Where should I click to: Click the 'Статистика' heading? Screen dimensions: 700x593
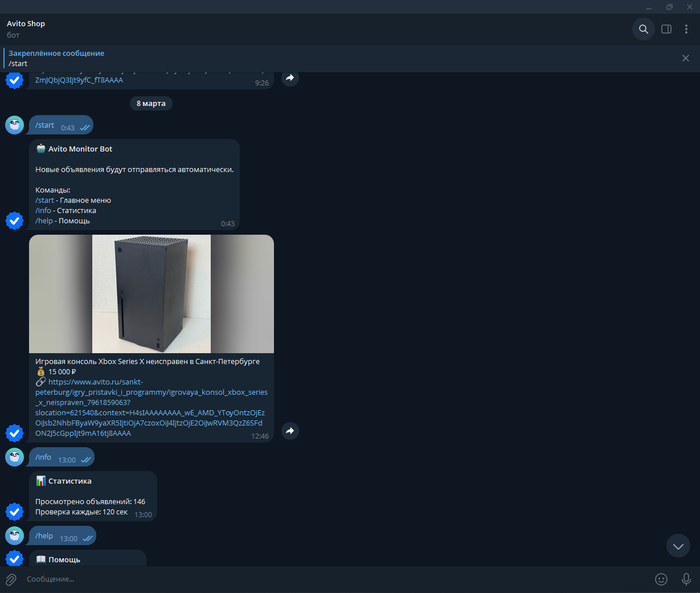point(70,481)
